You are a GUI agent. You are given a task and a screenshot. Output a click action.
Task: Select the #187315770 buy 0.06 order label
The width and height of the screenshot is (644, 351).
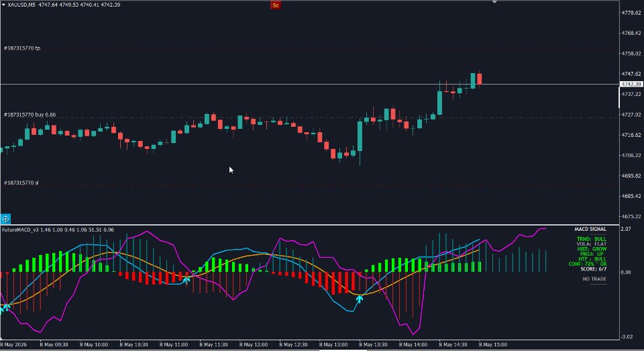[30, 115]
